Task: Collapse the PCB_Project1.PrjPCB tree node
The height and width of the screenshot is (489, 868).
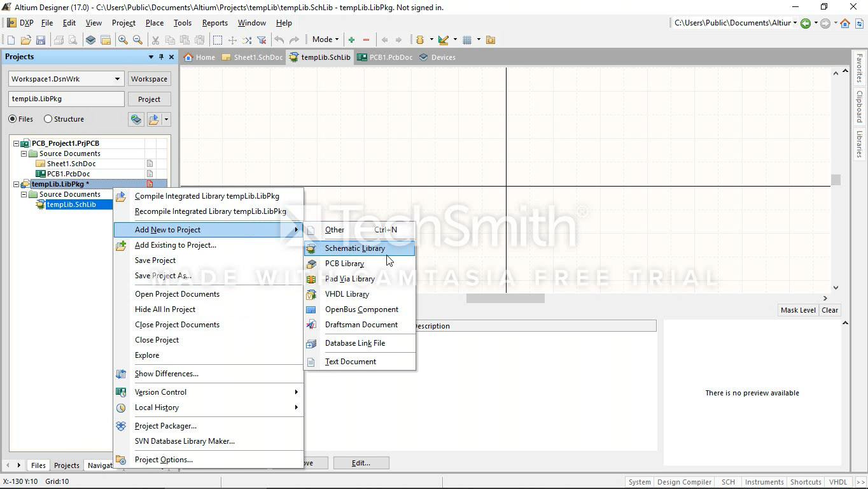Action: click(17, 143)
